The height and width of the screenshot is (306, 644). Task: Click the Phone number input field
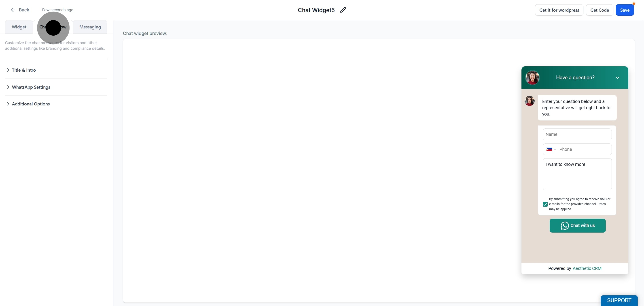(x=585, y=149)
